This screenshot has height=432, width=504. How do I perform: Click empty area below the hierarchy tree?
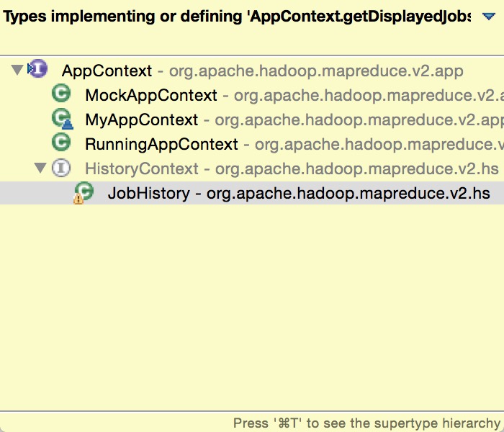tap(252, 305)
